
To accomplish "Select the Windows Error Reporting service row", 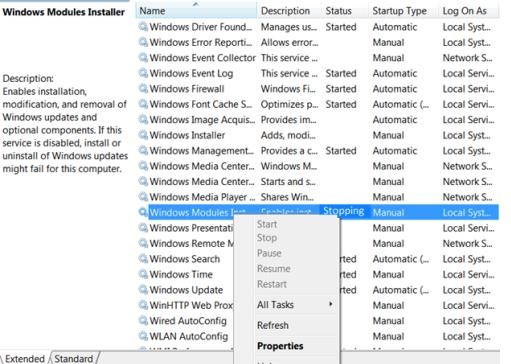I will pos(318,42).
